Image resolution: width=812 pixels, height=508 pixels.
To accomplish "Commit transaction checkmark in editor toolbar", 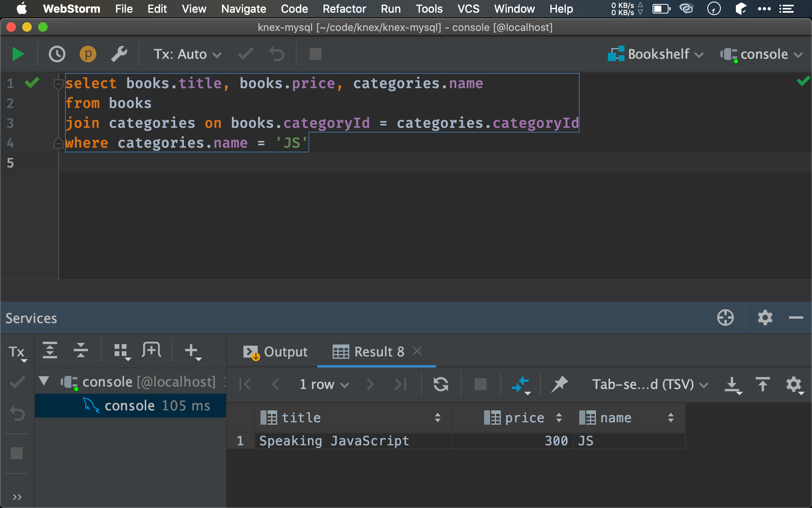I will (246, 54).
